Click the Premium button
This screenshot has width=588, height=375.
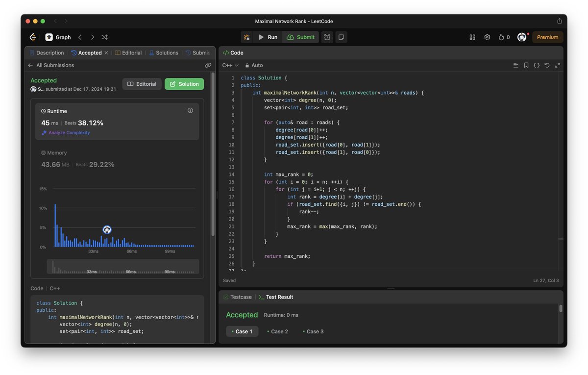(547, 37)
